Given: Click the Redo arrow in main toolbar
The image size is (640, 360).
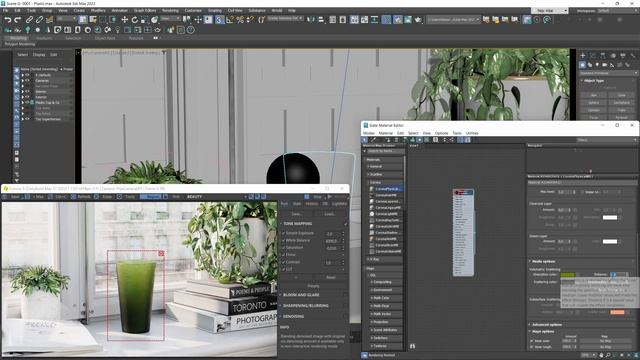Looking at the screenshot, I should tap(18, 20).
